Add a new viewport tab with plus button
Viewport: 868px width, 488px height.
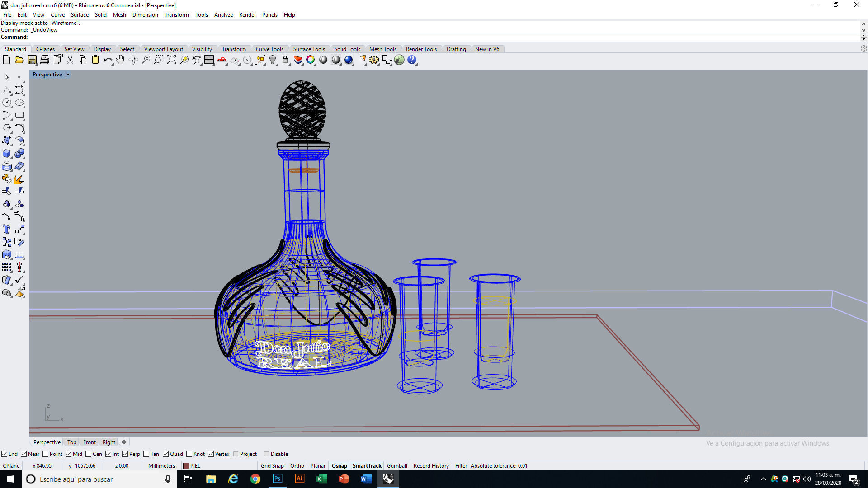click(124, 442)
